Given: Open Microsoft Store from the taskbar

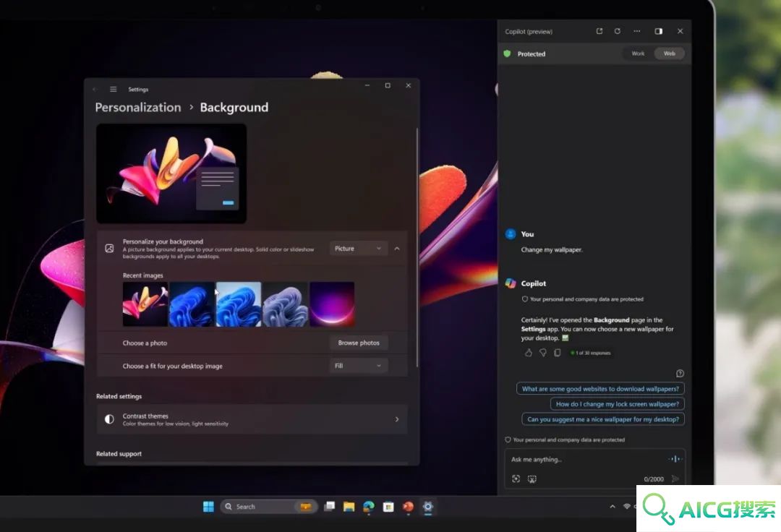Looking at the screenshot, I should pos(388,507).
